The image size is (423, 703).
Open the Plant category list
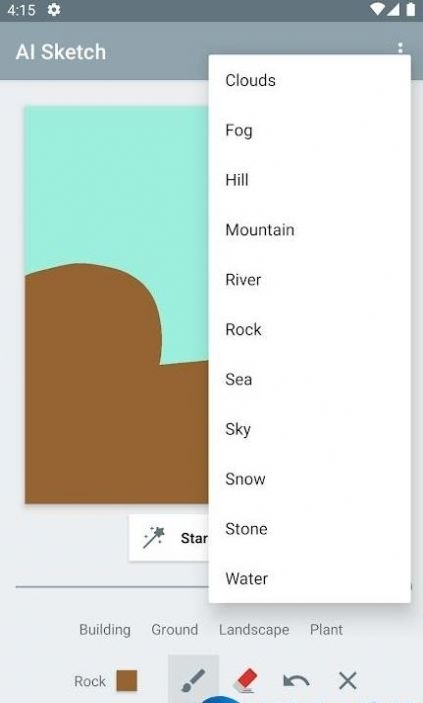pos(326,629)
